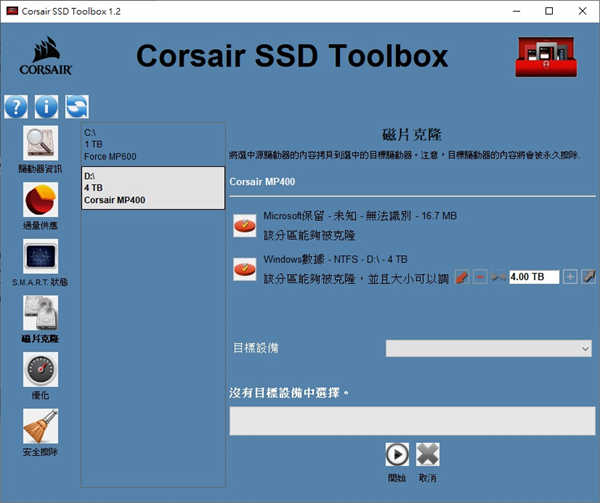Screen dimensions: 600x503
Task: Click the 取消 cancel X button
Action: pyautogui.click(x=427, y=454)
